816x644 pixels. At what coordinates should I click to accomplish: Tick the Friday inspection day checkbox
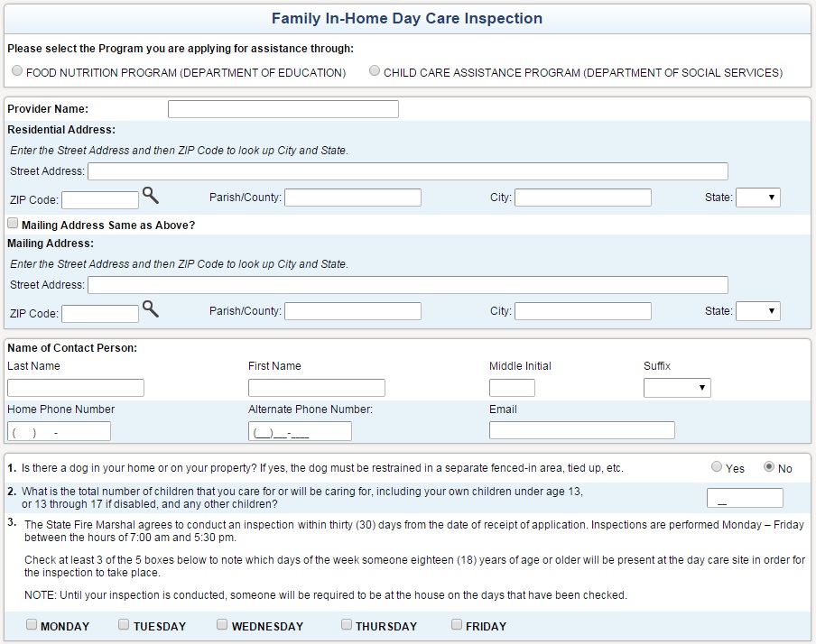point(457,624)
